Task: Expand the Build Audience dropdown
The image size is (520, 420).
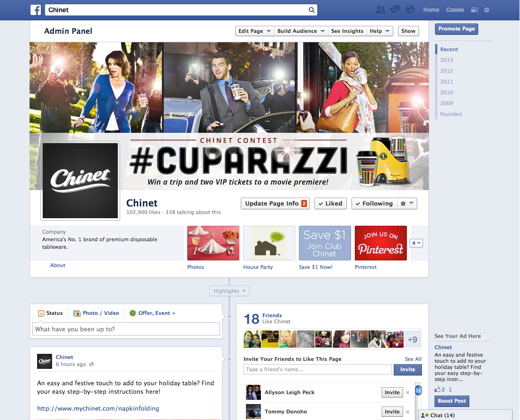Action: 301,31
